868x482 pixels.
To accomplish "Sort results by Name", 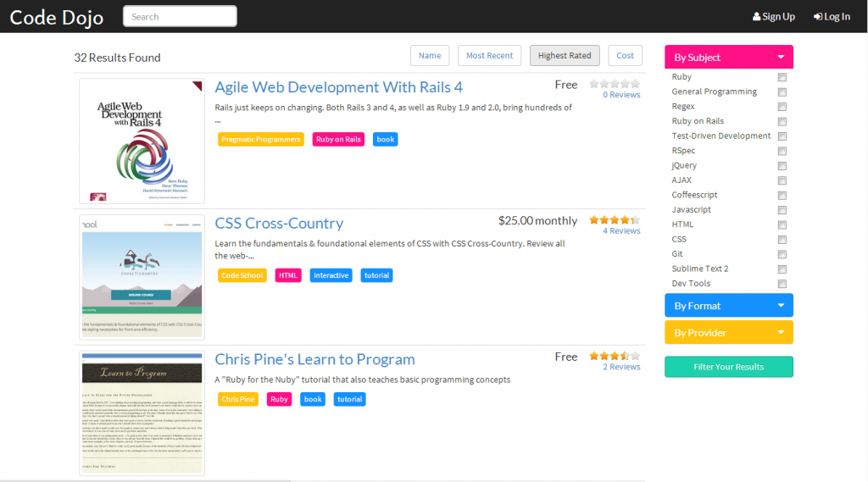I will point(430,55).
